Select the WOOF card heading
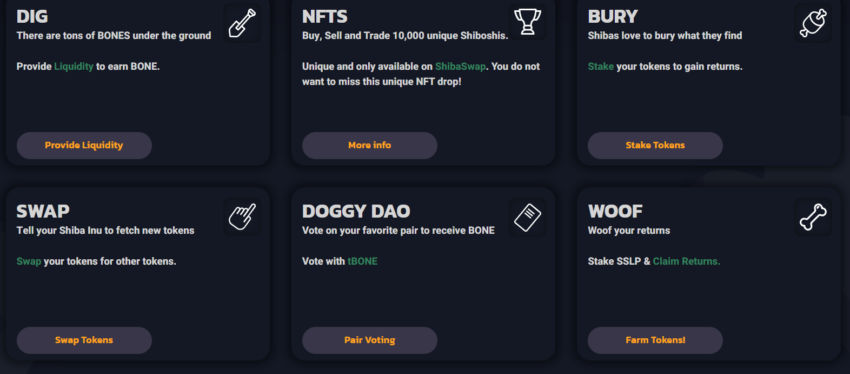This screenshot has height=374, width=850. click(x=615, y=211)
